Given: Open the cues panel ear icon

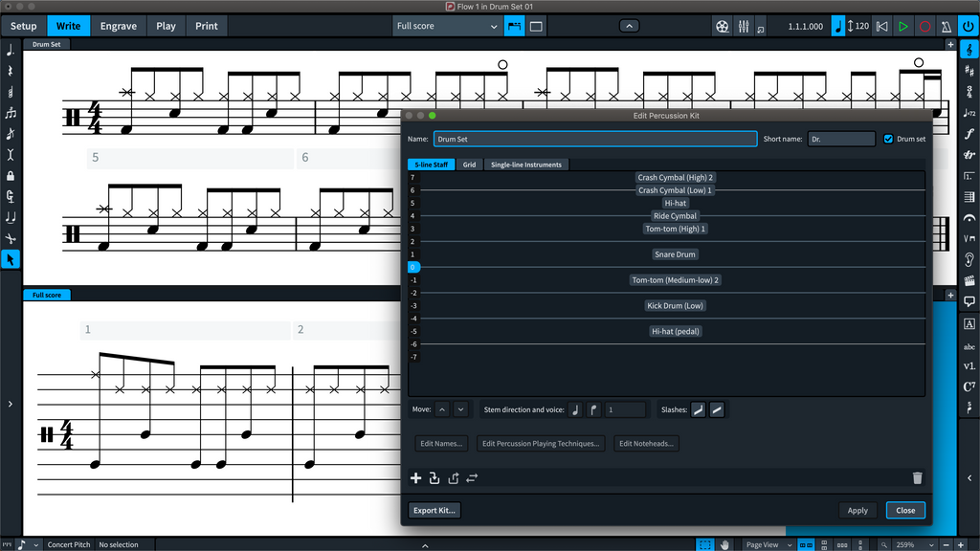Looking at the screenshot, I should point(969,260).
